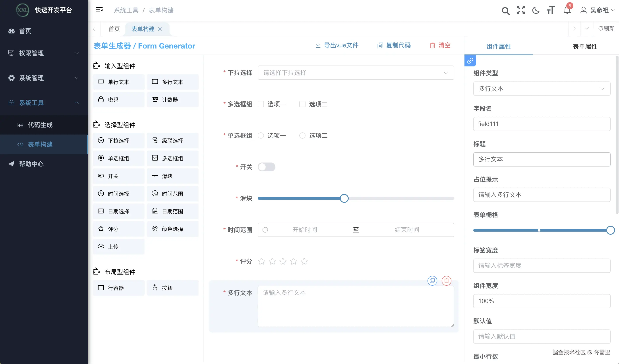Image resolution: width=619 pixels, height=364 pixels.
Task: Add an 上传 component
Action: click(119, 247)
